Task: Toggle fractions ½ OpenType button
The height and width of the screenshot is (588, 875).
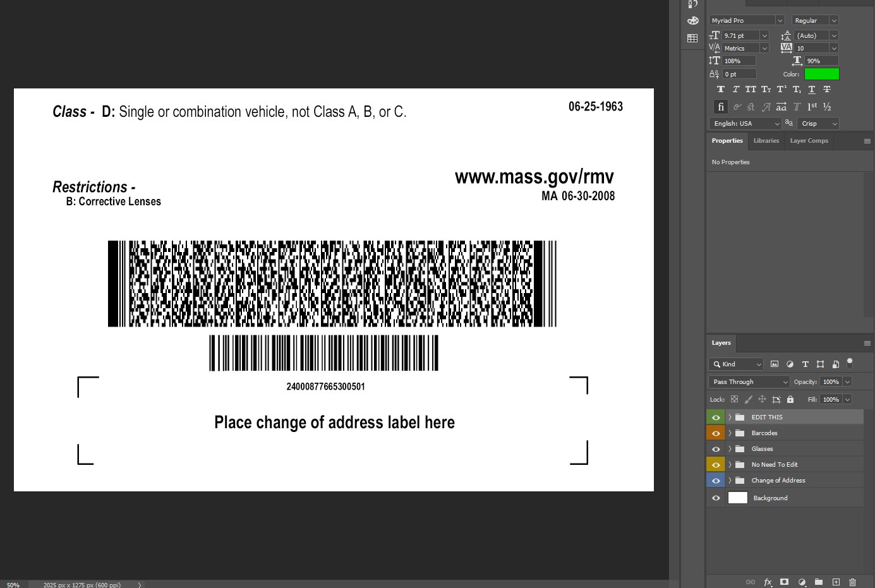Action: 827,107
